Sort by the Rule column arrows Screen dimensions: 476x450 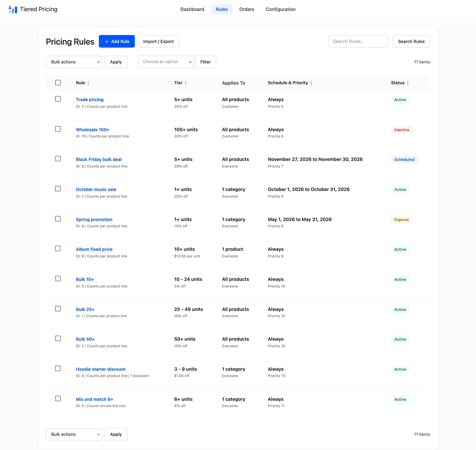(88, 83)
